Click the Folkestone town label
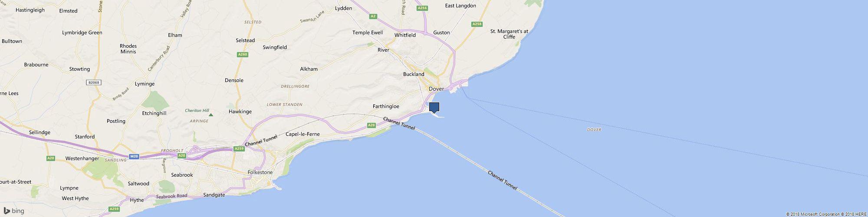The image size is (868, 217). tap(260, 172)
